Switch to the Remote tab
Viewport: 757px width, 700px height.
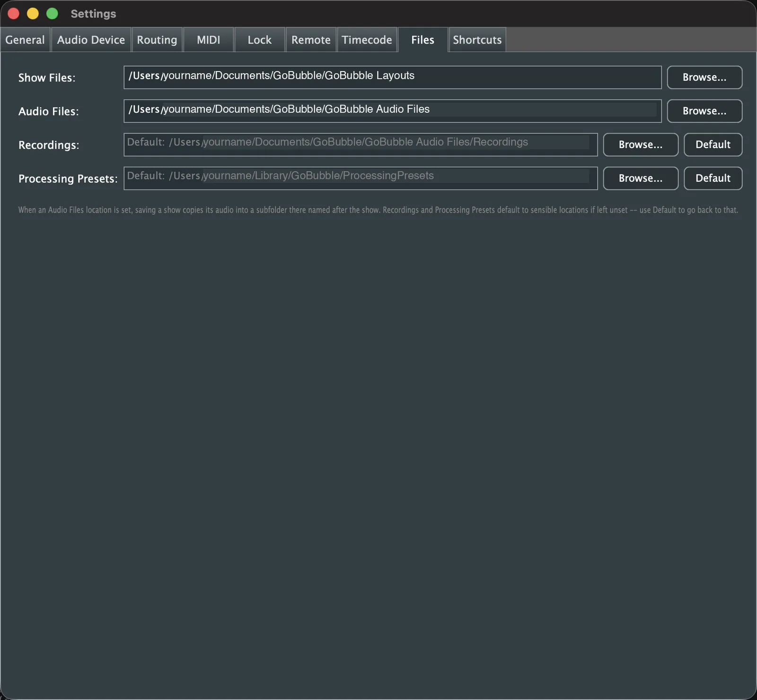pos(311,40)
